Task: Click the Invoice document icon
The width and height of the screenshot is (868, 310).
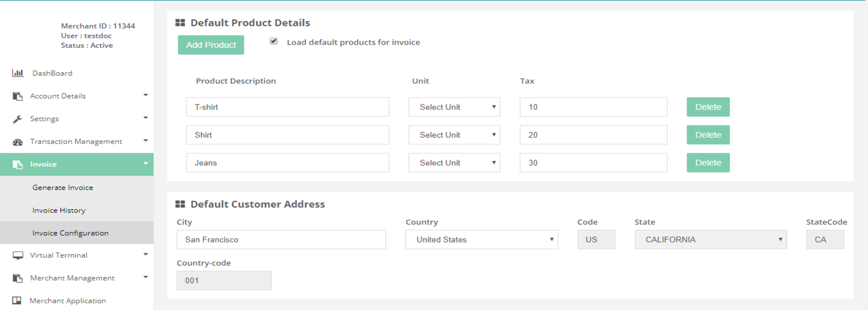Action: [x=18, y=165]
